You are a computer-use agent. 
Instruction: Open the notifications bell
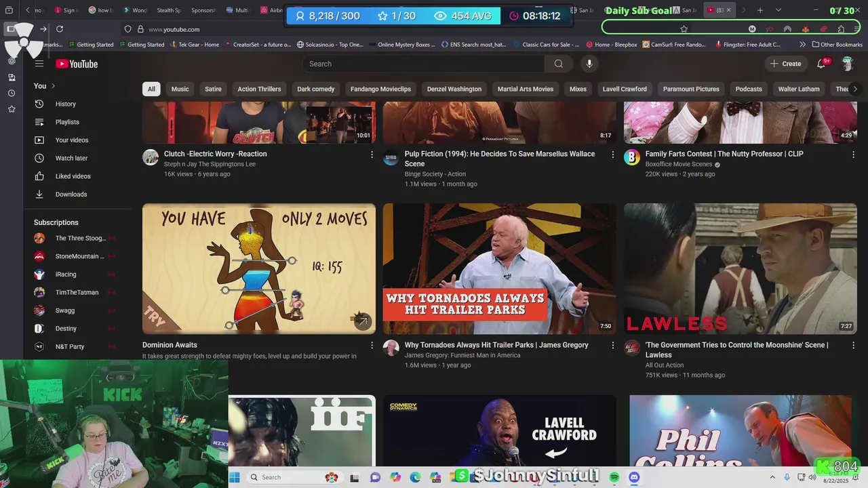point(821,64)
